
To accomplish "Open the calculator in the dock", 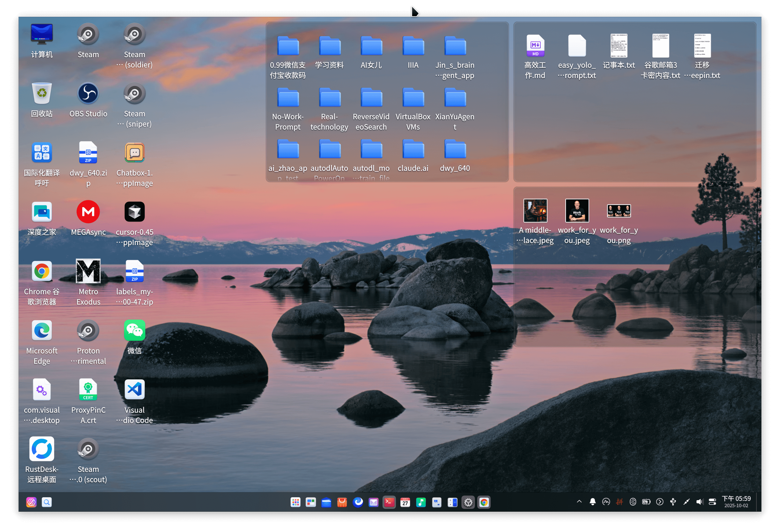I will coord(452,502).
